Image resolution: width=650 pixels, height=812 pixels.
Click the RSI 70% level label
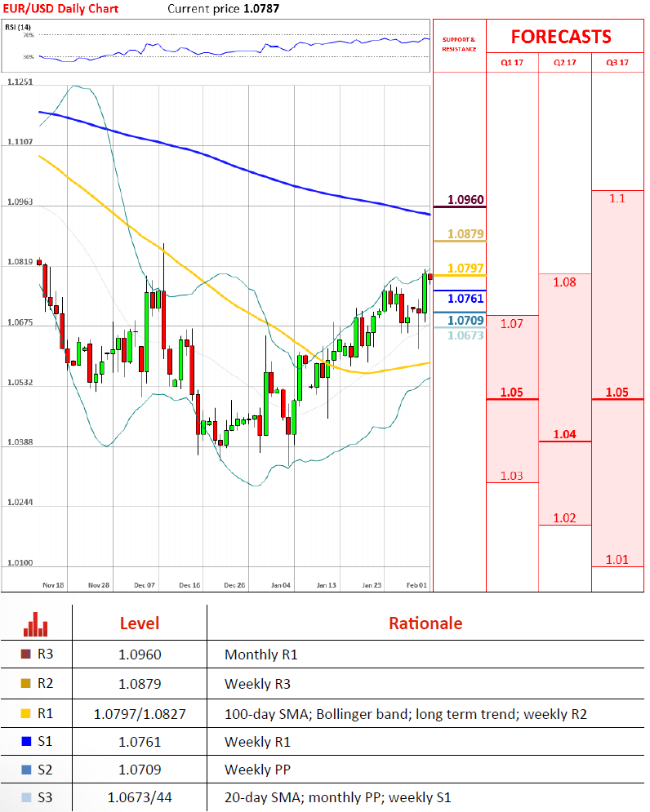pos(29,35)
